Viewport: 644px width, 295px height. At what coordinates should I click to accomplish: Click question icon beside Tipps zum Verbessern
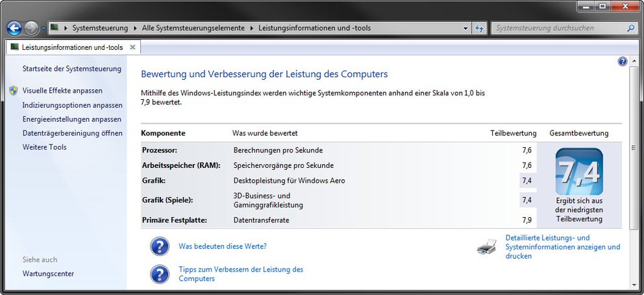[160, 274]
